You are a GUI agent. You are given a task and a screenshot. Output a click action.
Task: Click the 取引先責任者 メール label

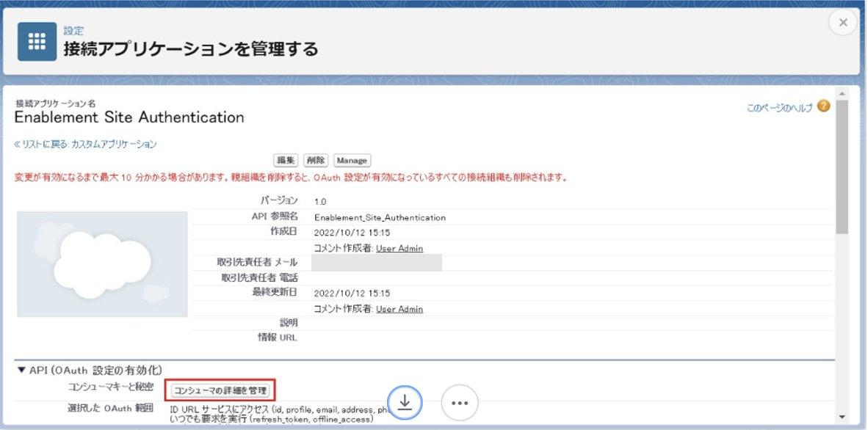coord(257,262)
